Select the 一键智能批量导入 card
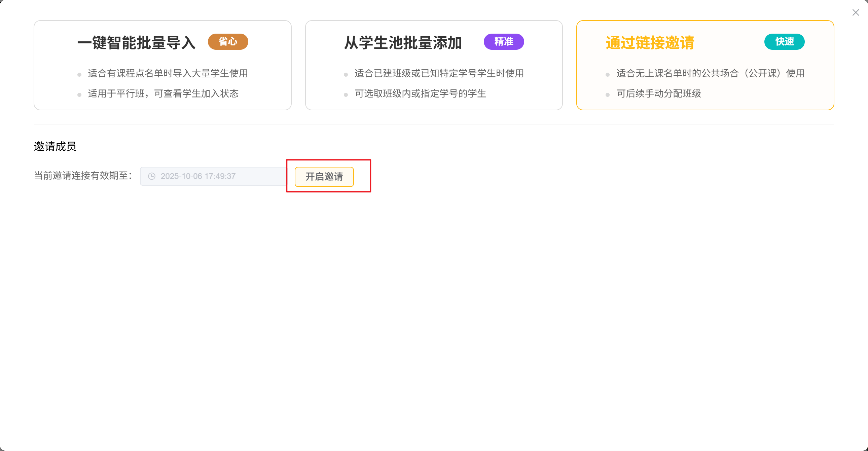 point(162,101)
